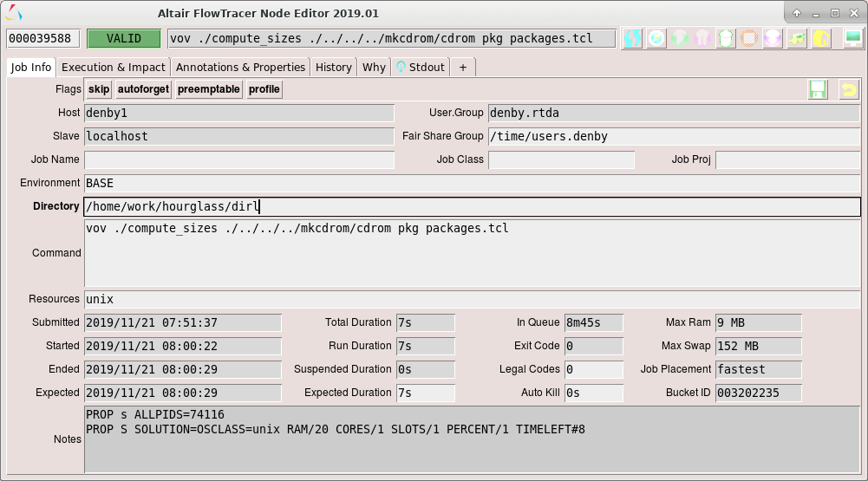Click the green cannon icon
This screenshot has width=868, height=481.
point(797,38)
